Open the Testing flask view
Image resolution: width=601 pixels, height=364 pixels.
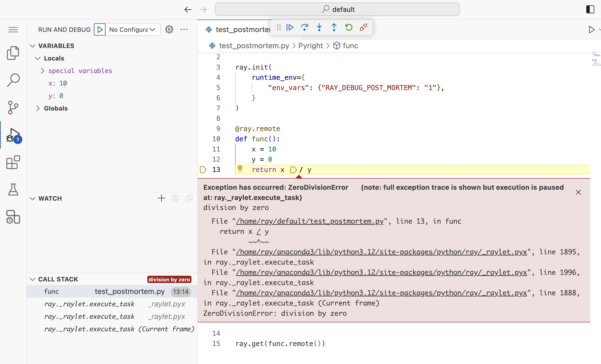coord(13,190)
